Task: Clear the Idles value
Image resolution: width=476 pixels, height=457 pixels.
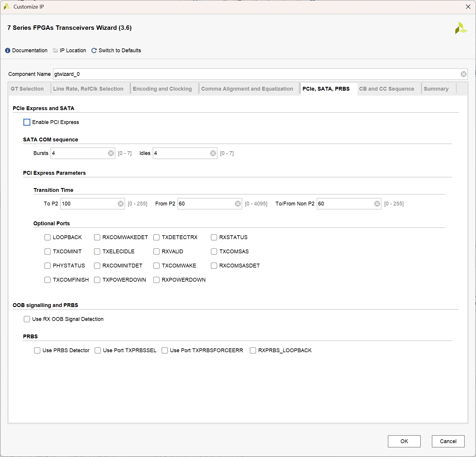Action: 213,153
